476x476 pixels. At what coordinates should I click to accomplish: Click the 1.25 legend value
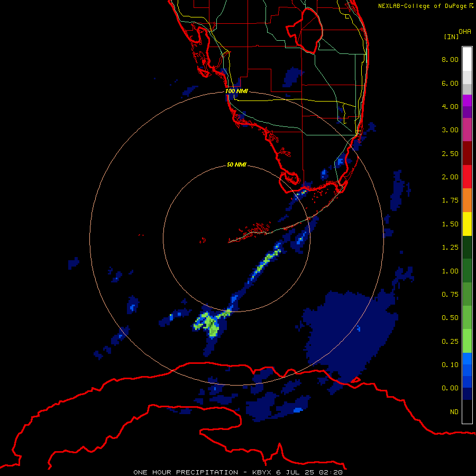coord(450,248)
